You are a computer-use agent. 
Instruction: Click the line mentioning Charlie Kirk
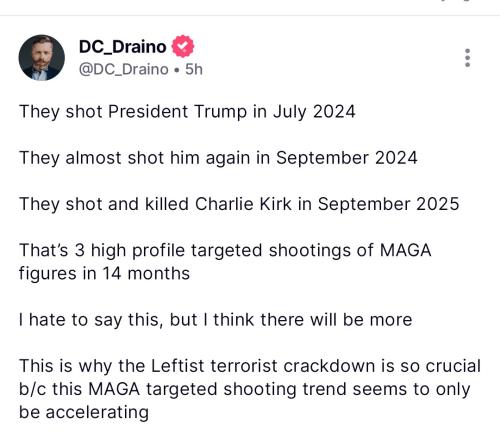click(239, 204)
